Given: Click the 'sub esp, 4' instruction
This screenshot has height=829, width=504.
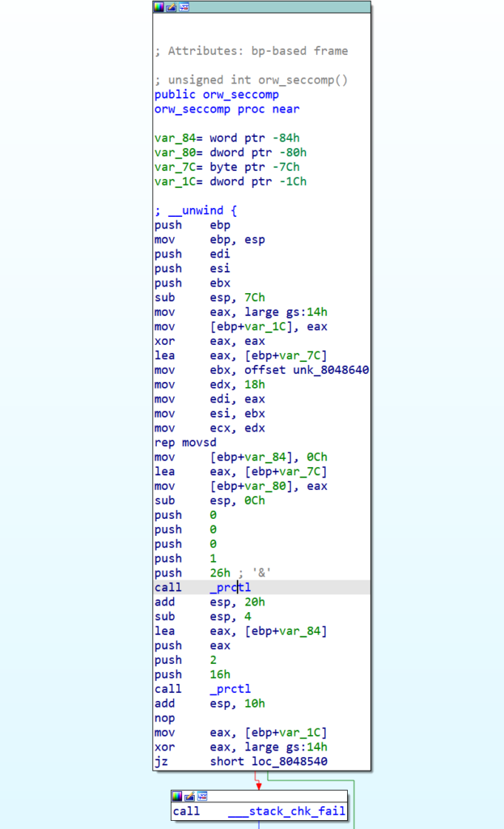Looking at the screenshot, I should coord(203,616).
